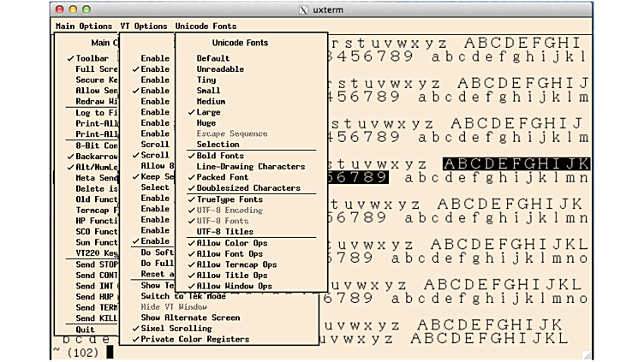Choose the Tiny font size
Viewport: 644px width, 362px height.
point(206,80)
